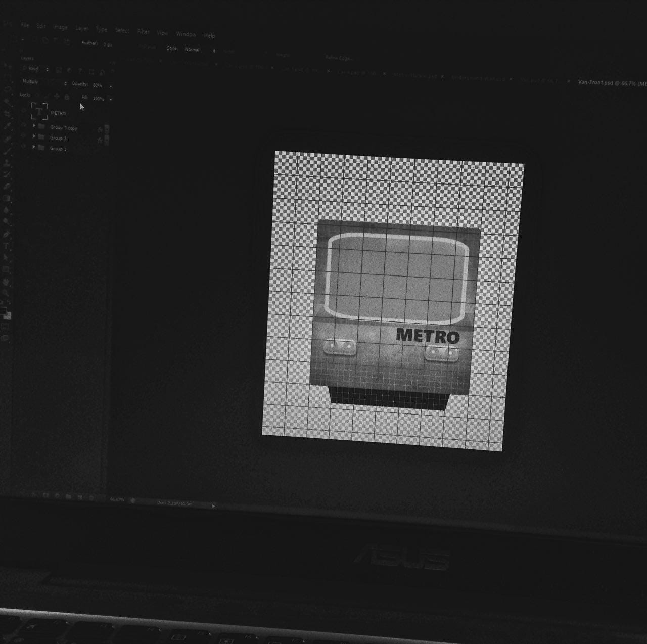This screenshot has height=644, width=647.
Task: Select the Pen tool
Action: tap(6, 234)
